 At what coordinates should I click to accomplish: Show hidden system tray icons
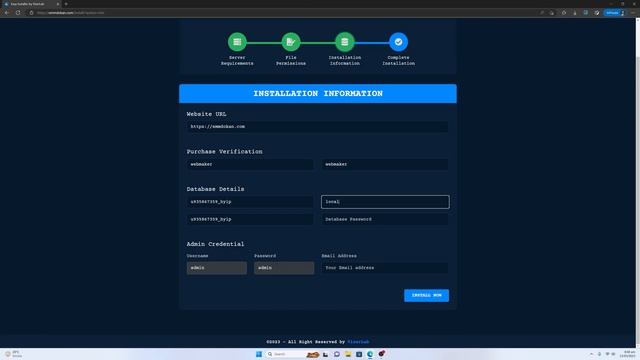coord(591,354)
